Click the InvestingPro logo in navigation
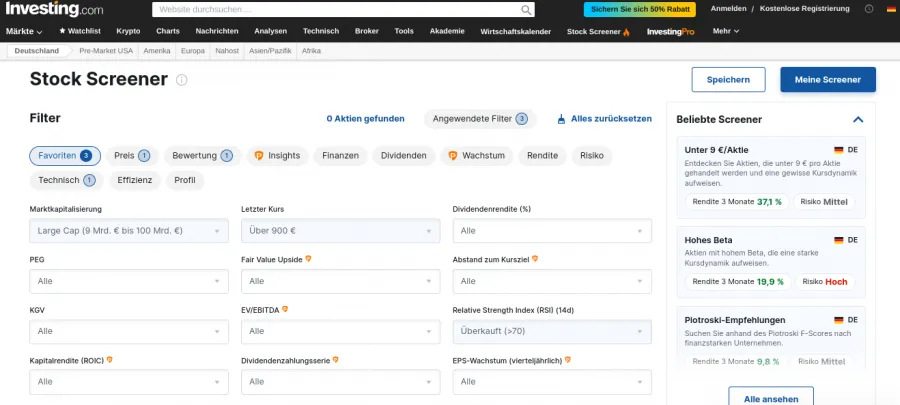Screen dimensions: 900x405 670,32
